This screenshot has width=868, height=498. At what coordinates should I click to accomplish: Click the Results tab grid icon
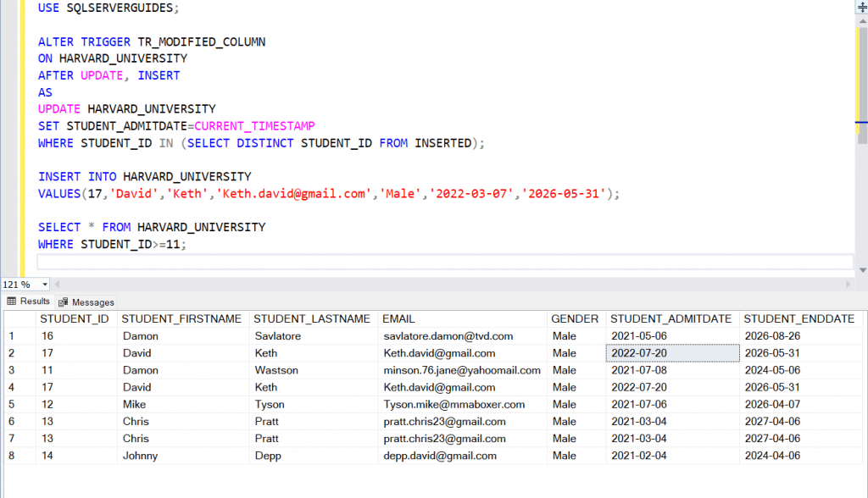point(11,302)
